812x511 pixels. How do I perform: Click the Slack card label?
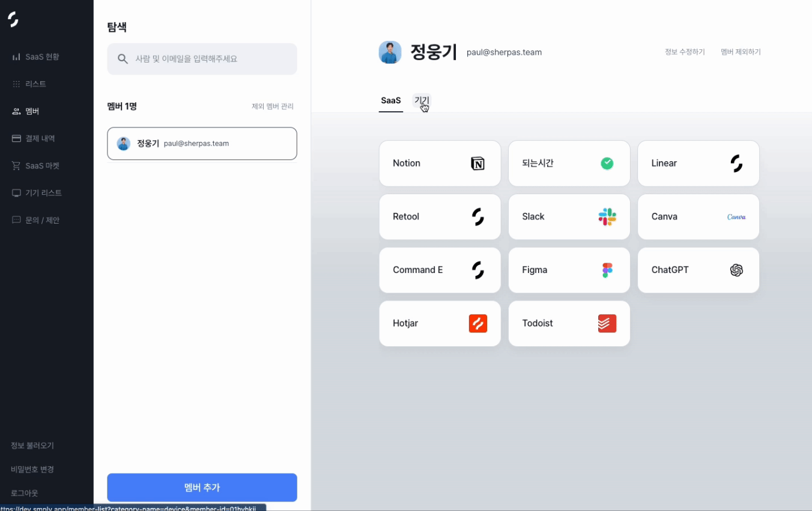click(533, 217)
